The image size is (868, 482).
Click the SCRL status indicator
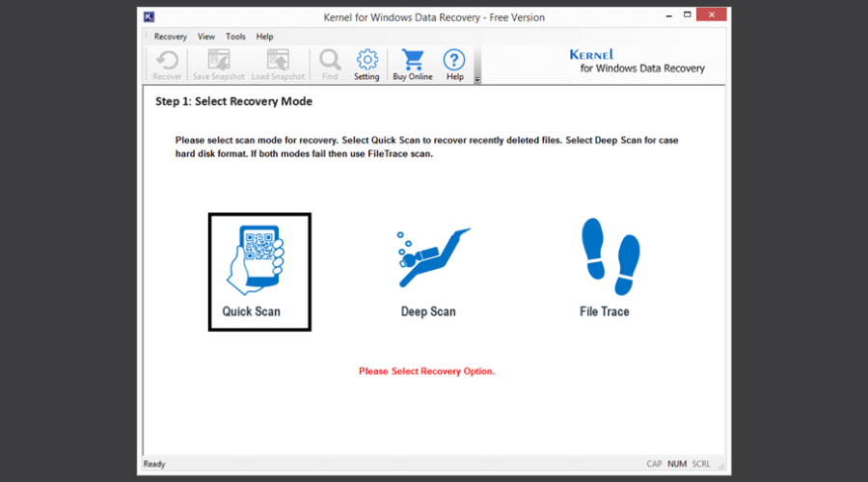(701, 464)
